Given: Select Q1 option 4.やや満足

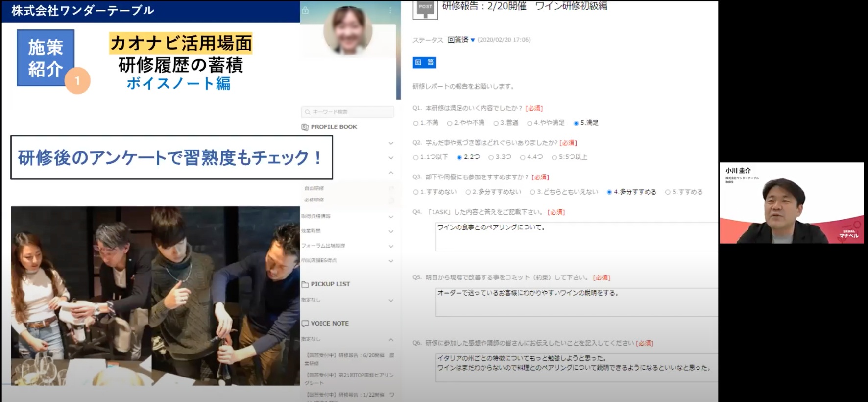Looking at the screenshot, I should click(x=530, y=123).
